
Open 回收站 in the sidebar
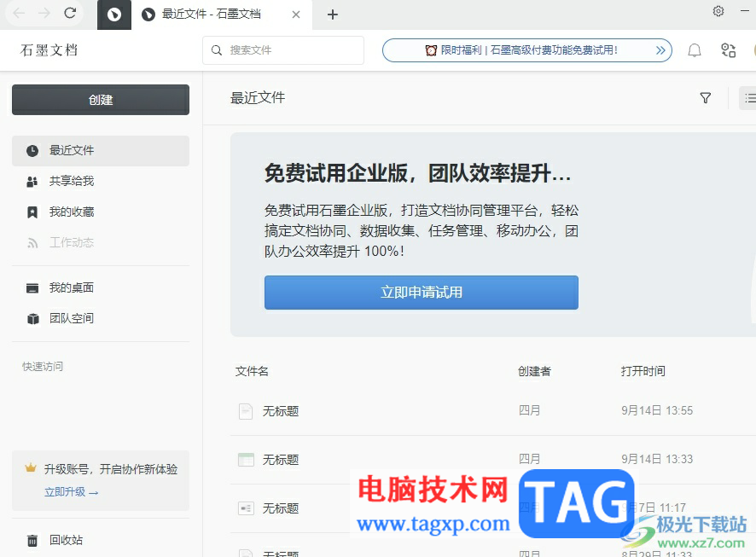click(101, 540)
